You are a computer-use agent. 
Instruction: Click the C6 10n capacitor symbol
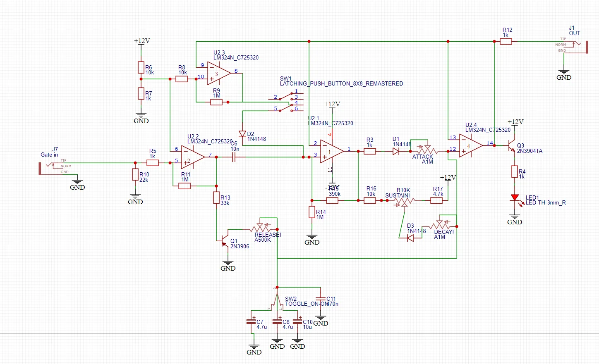(x=234, y=157)
